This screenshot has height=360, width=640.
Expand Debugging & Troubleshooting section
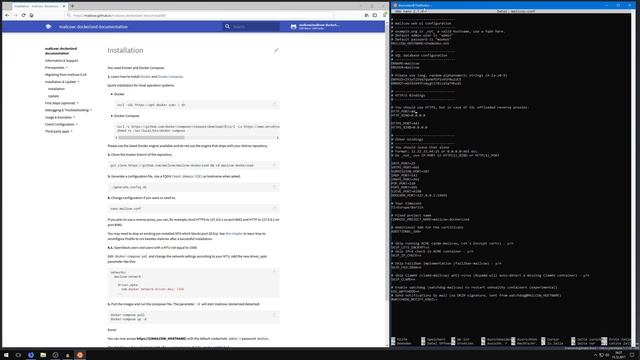(x=68, y=110)
